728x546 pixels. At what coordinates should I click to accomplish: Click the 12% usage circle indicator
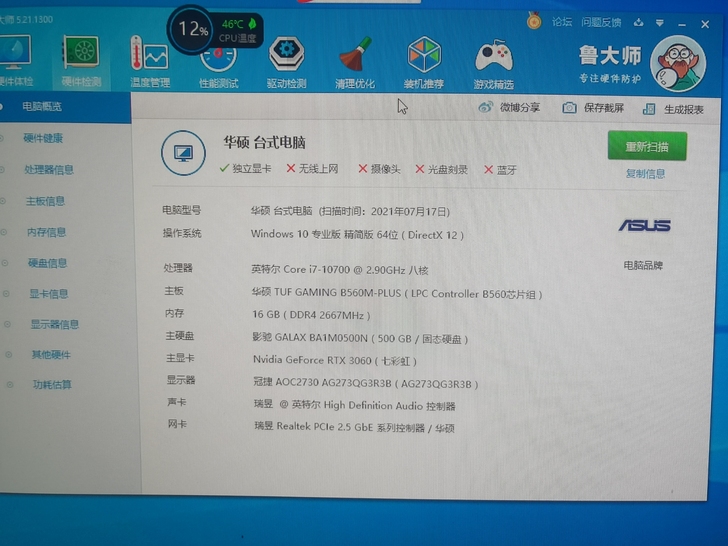coord(192,30)
